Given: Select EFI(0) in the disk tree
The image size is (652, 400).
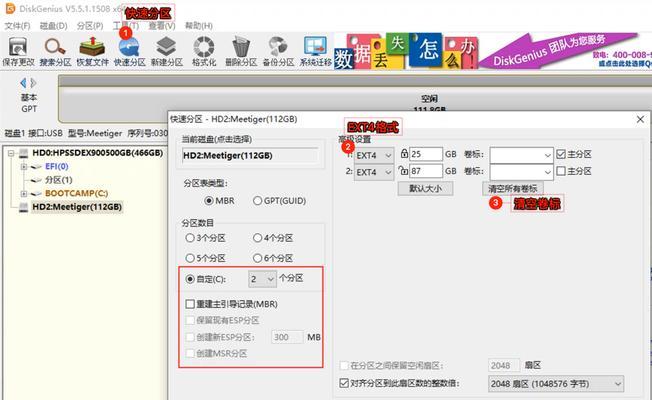Looking at the screenshot, I should [57, 166].
